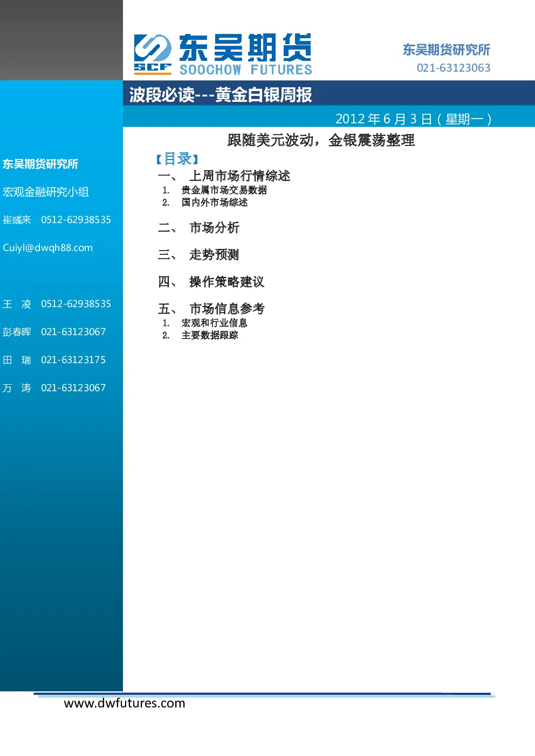Click the 【目录】 heading
535x756 pixels.
pos(177,159)
